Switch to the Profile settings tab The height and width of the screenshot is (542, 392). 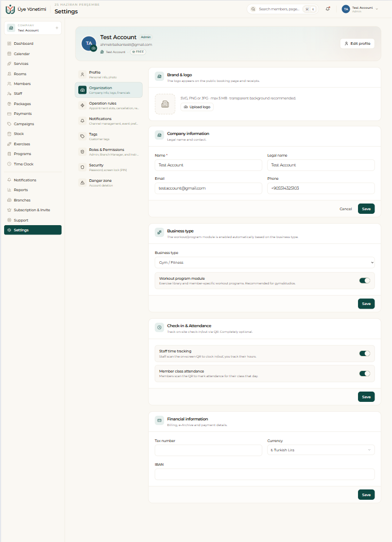pos(109,74)
